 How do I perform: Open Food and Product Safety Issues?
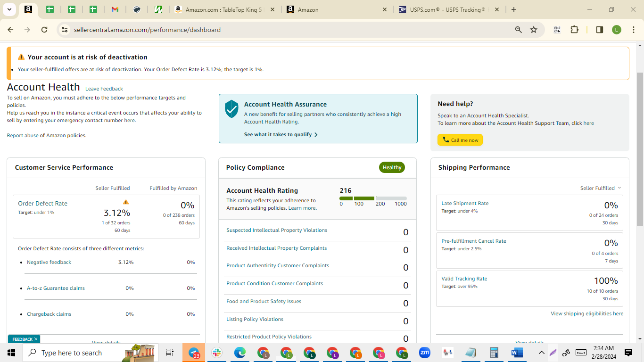pos(264,302)
